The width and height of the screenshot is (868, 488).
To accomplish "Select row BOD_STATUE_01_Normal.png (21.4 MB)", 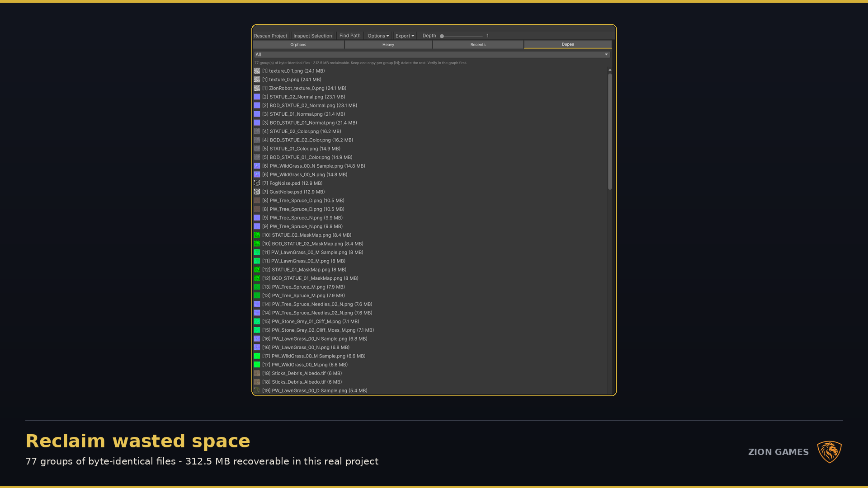I will [x=429, y=122].
